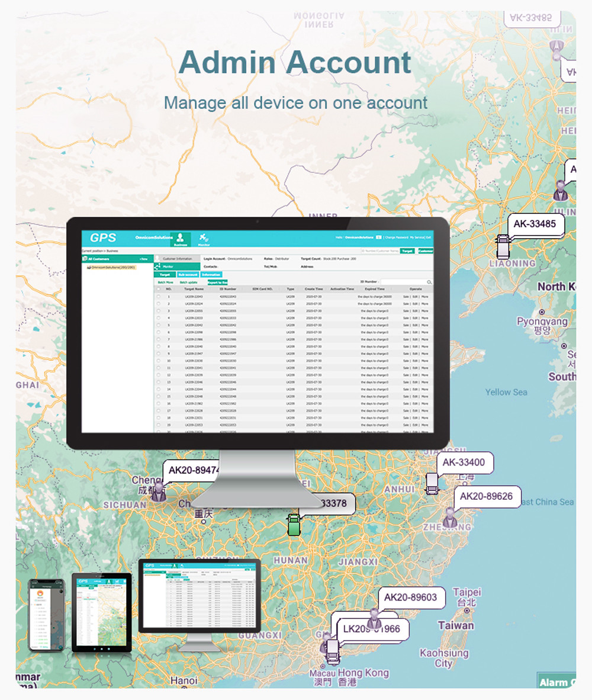The image size is (592, 700).
Task: Click the person marker below AK20-89603 label
Action: pyautogui.click(x=374, y=619)
